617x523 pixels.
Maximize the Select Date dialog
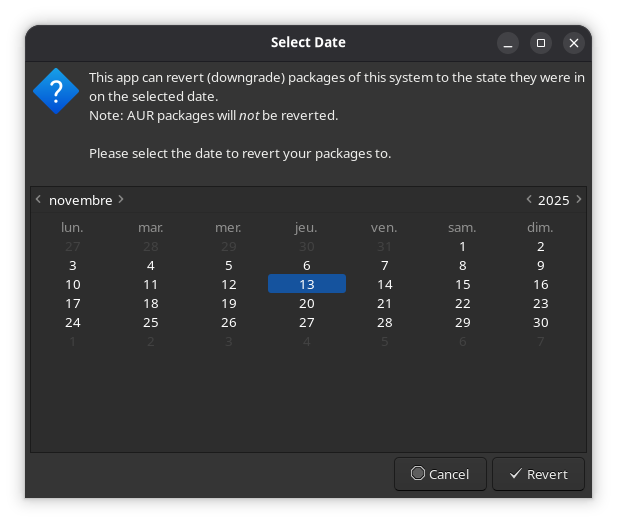point(540,43)
